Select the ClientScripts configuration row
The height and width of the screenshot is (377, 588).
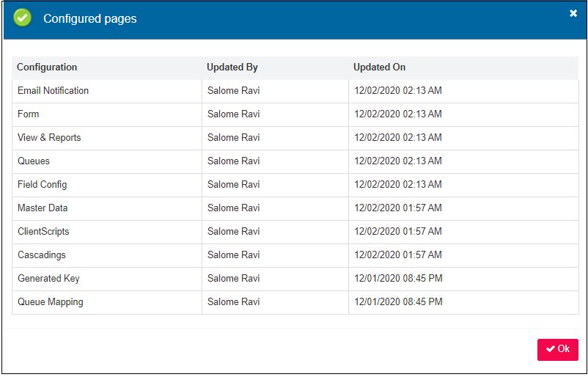43,232
